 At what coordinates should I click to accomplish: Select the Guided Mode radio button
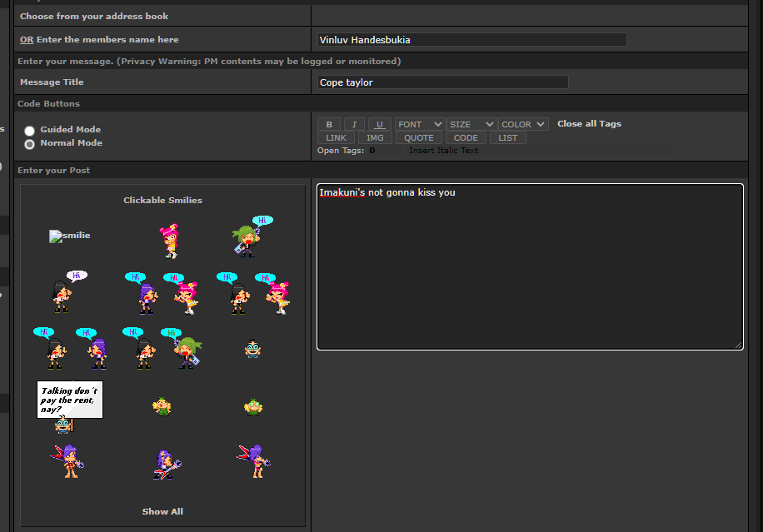coord(30,131)
